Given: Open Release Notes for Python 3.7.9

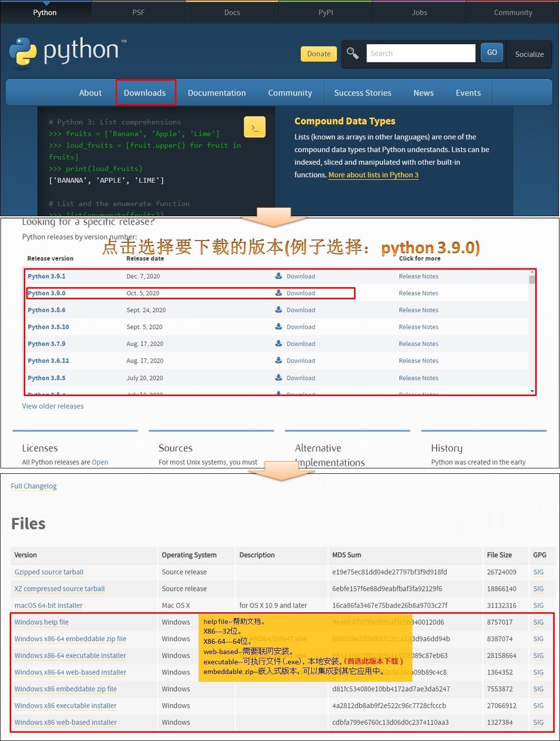Looking at the screenshot, I should [x=419, y=344].
